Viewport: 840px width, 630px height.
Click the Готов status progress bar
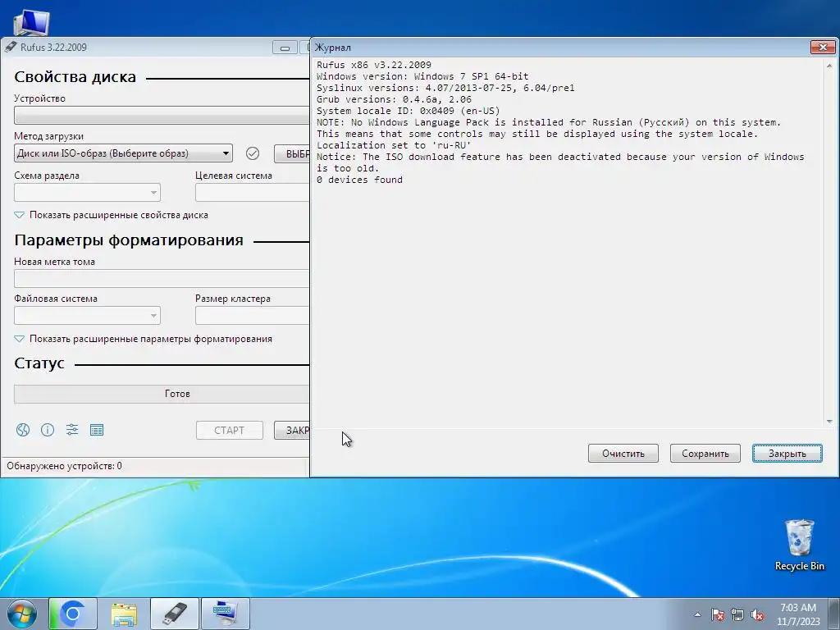(x=162, y=394)
